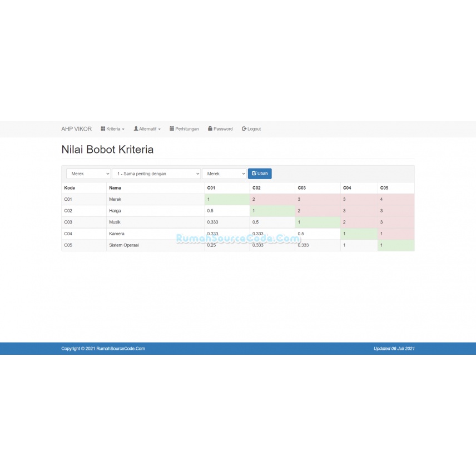476x476 pixels.
Task: Click the Password lock icon
Action: 210,128
